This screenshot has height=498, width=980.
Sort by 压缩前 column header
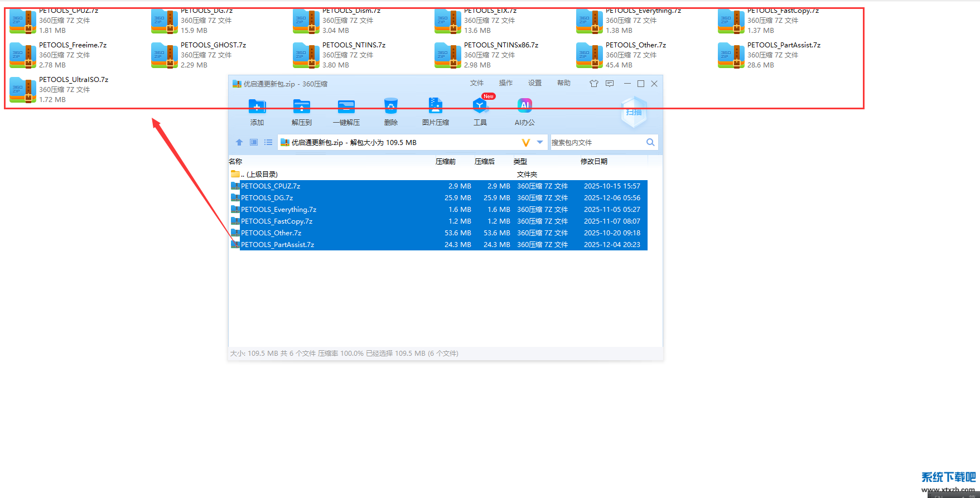coord(445,161)
